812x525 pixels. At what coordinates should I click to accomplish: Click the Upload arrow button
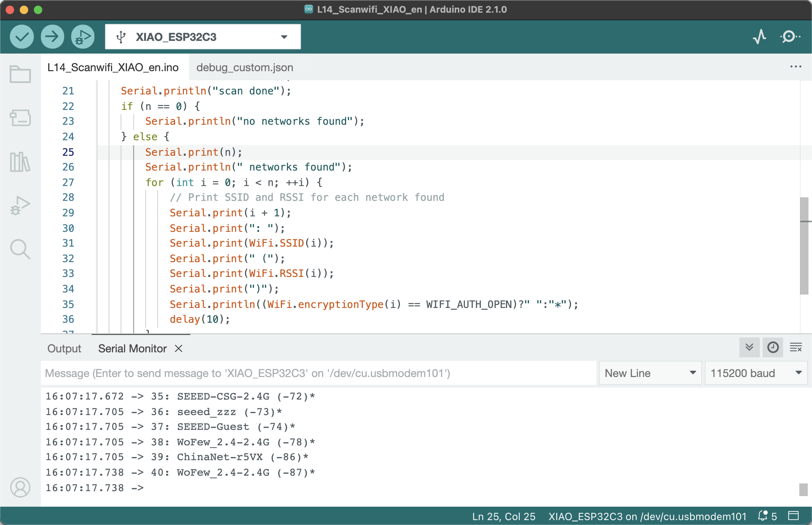[x=52, y=37]
